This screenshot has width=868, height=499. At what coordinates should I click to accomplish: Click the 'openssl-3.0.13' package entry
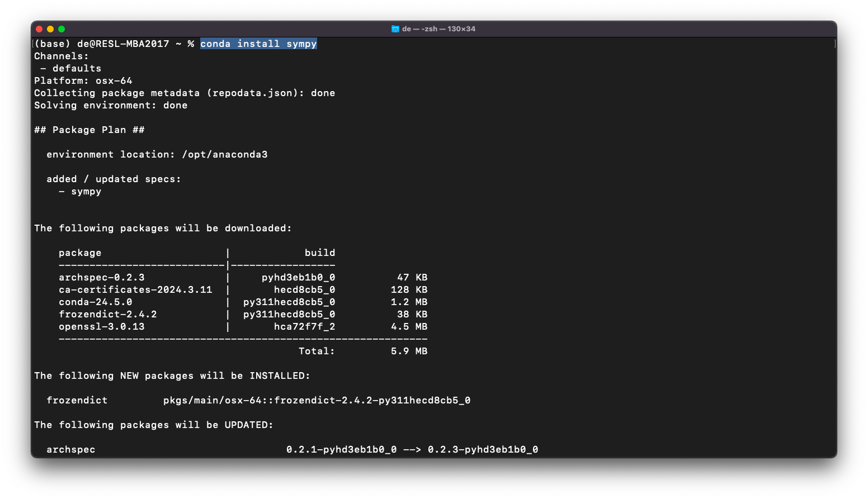pos(102,326)
